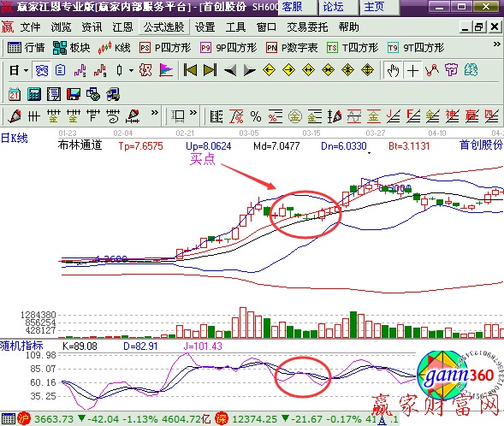Open the T四方形 tool
Image resolution: width=504 pixels, height=426 pixels.
pyautogui.click(x=353, y=48)
